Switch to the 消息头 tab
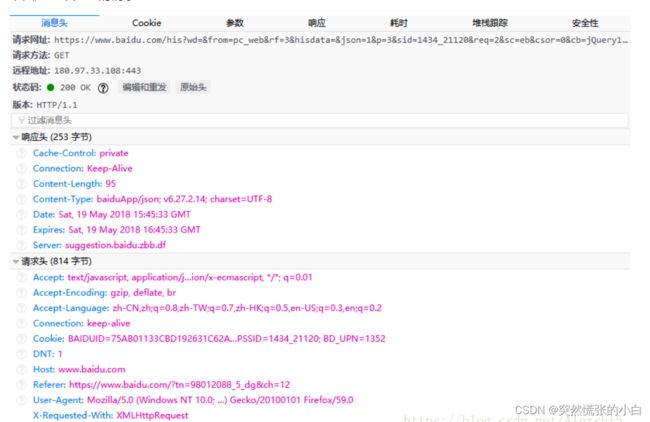The height and width of the screenshot is (422, 650). tap(54, 23)
